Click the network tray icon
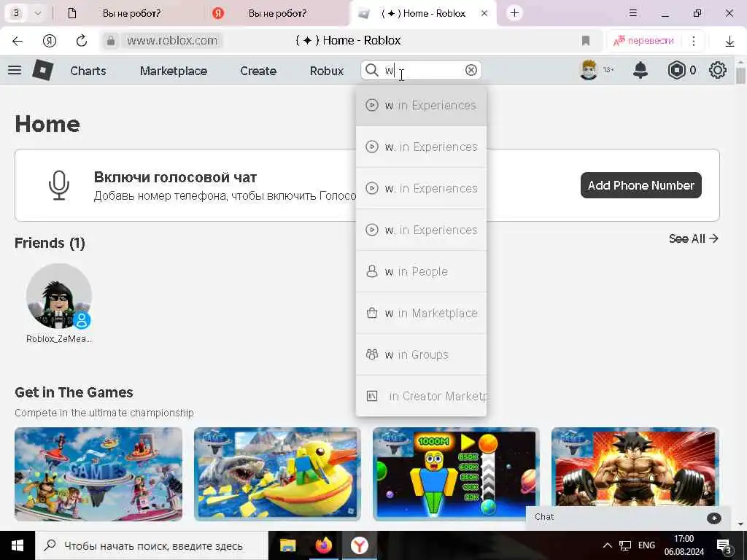Image resolution: width=747 pixels, height=560 pixels. 625,545
